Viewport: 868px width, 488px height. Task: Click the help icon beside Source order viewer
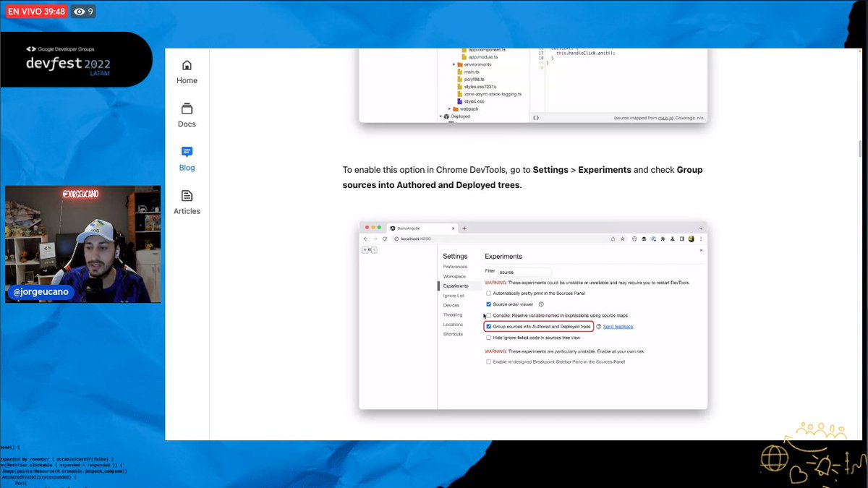[542, 304]
